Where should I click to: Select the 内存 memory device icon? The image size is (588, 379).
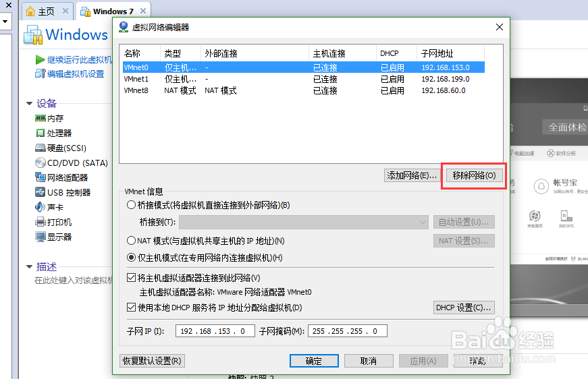pos(40,118)
